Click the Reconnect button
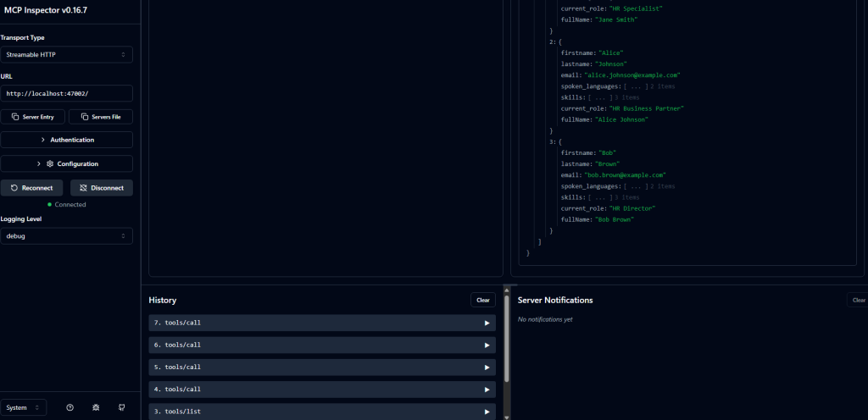Screen dimensions: 868x420 coord(32,187)
